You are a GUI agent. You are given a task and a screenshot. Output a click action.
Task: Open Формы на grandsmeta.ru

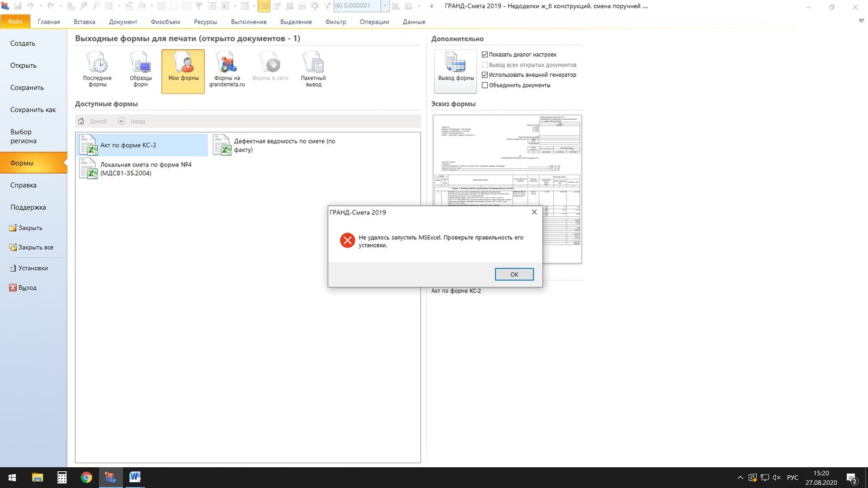[227, 71]
